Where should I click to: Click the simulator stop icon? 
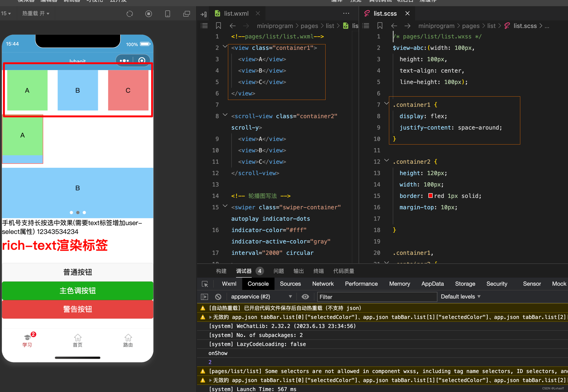(x=148, y=14)
